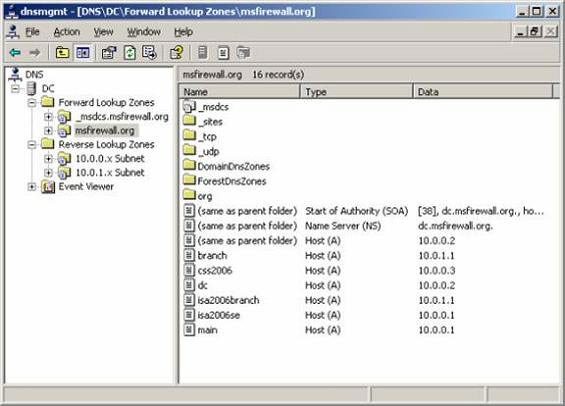The height and width of the screenshot is (406, 565).
Task: Click the record icon beside the SOA entry
Action: (x=189, y=211)
